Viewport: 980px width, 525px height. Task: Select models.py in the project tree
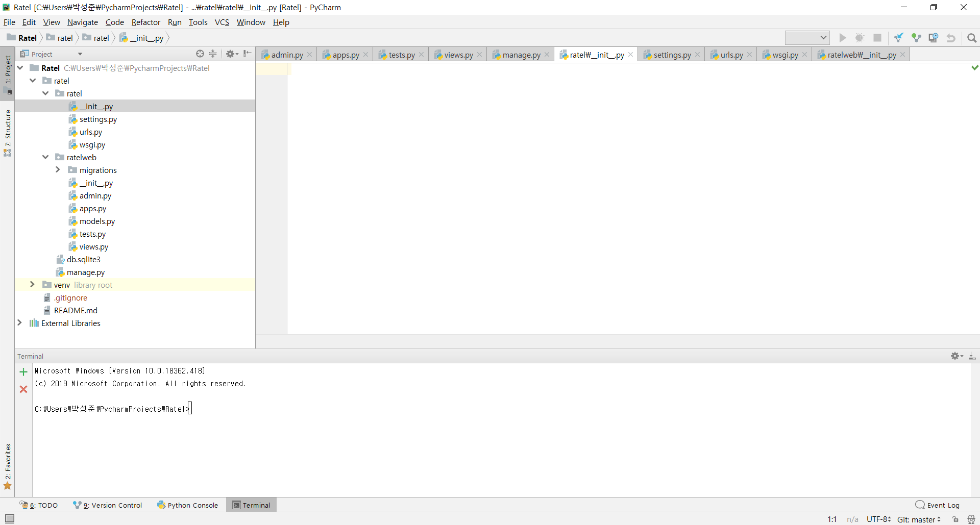coord(97,221)
